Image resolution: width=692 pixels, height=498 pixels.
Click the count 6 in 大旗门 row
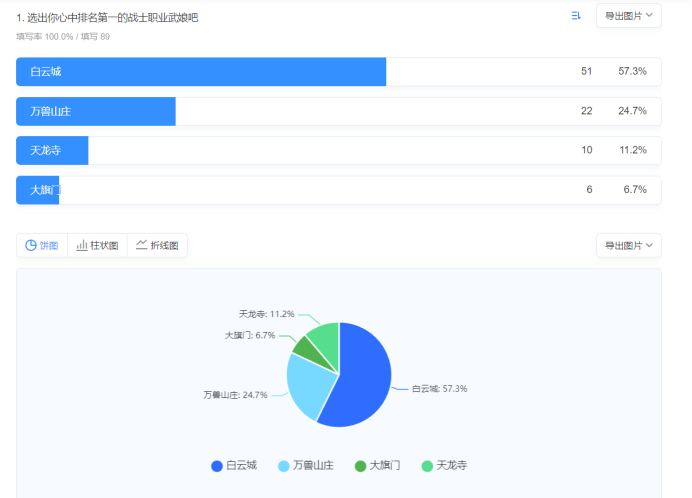pyautogui.click(x=589, y=189)
